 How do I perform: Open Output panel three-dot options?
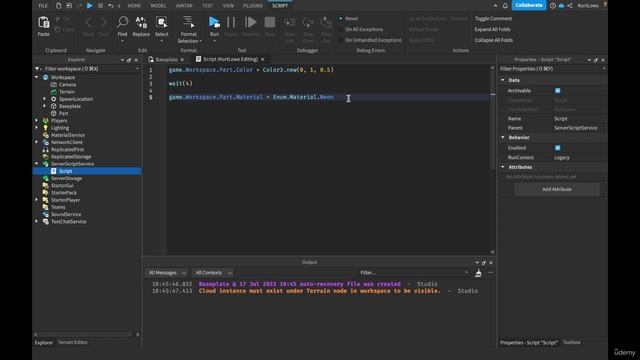(x=491, y=273)
